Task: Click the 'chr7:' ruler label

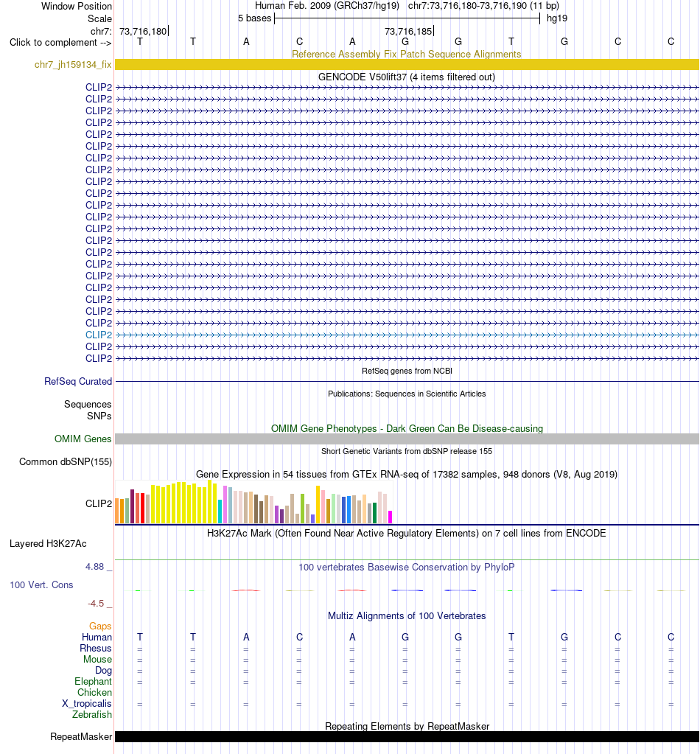Action: [101, 31]
